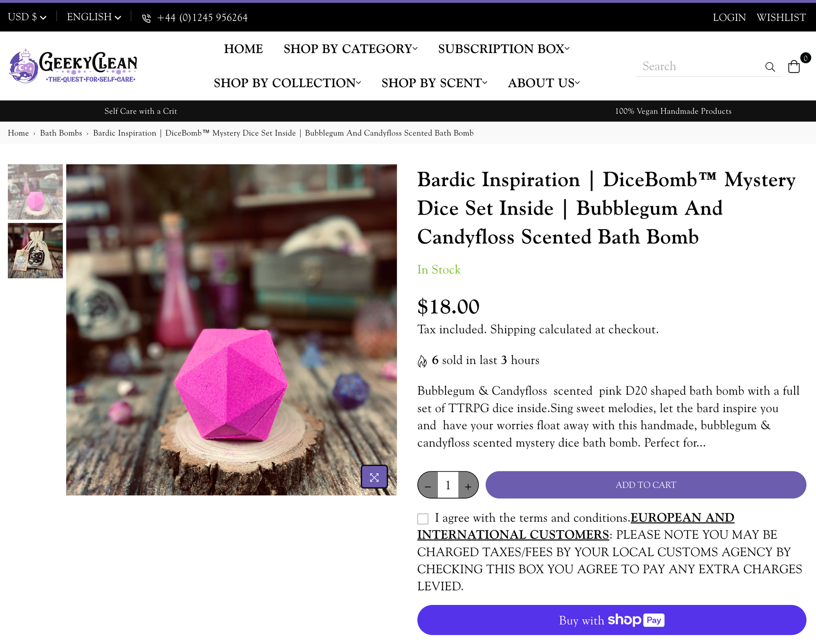Go to the HOME menu item
This screenshot has height=644, width=816.
click(x=243, y=49)
